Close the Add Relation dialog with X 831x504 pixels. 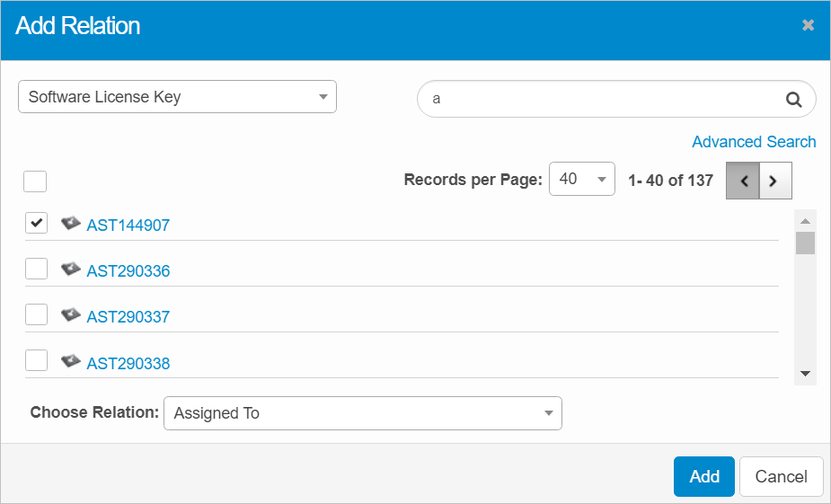[808, 25]
